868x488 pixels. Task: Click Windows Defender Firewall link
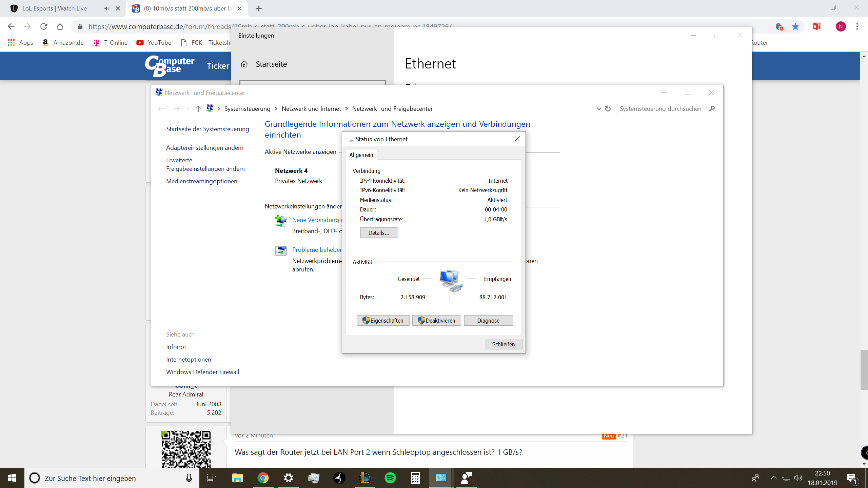coord(202,372)
